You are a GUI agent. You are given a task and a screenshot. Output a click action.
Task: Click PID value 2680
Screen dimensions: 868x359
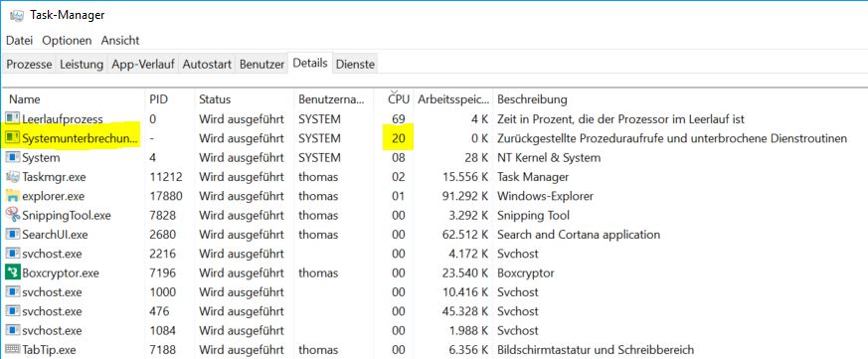pyautogui.click(x=163, y=235)
